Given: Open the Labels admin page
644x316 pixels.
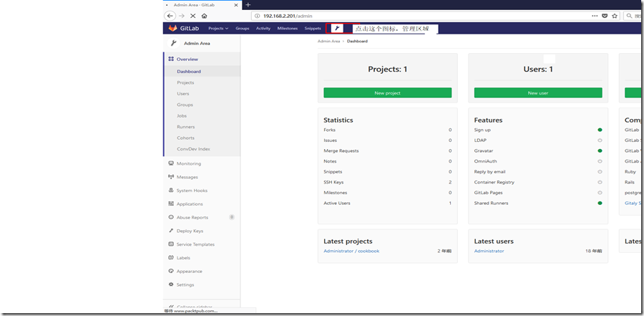Looking at the screenshot, I should 183,258.
